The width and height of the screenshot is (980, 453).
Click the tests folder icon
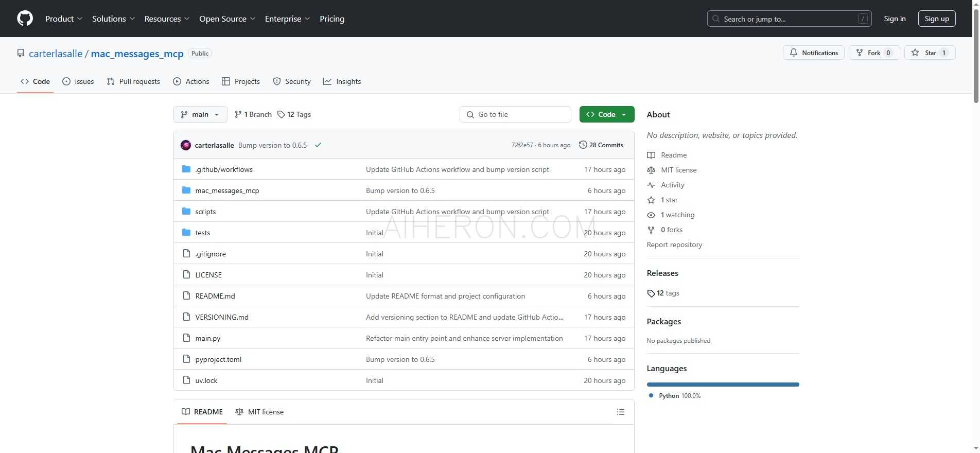pyautogui.click(x=186, y=233)
